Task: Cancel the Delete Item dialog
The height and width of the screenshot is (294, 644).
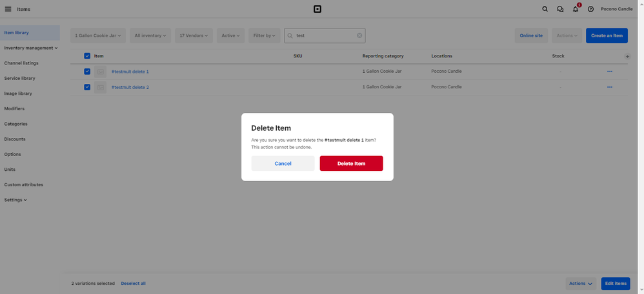Action: pyautogui.click(x=283, y=163)
